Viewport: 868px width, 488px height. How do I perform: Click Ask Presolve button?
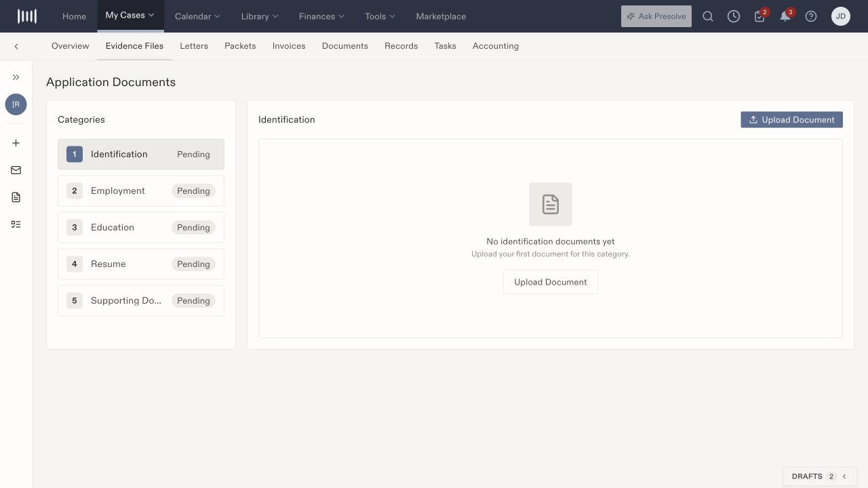tap(656, 16)
